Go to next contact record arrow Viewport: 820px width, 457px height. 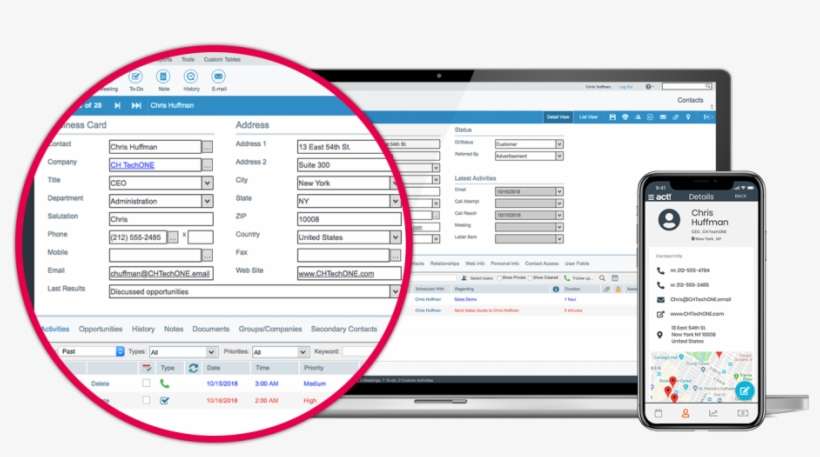[118, 106]
